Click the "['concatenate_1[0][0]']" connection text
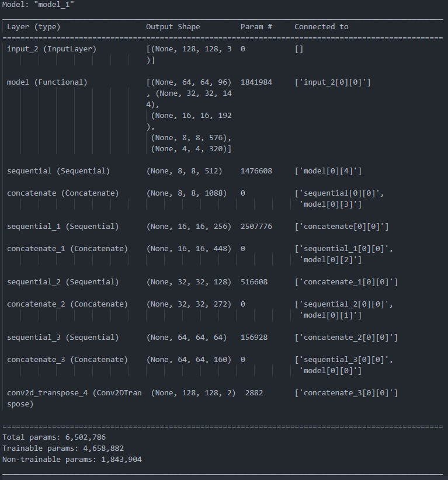 click(346, 282)
